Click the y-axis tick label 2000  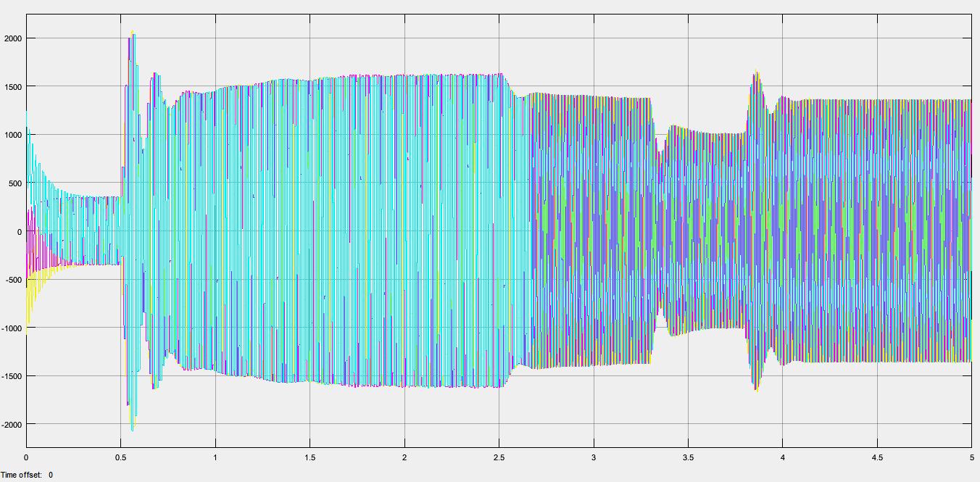coord(12,38)
